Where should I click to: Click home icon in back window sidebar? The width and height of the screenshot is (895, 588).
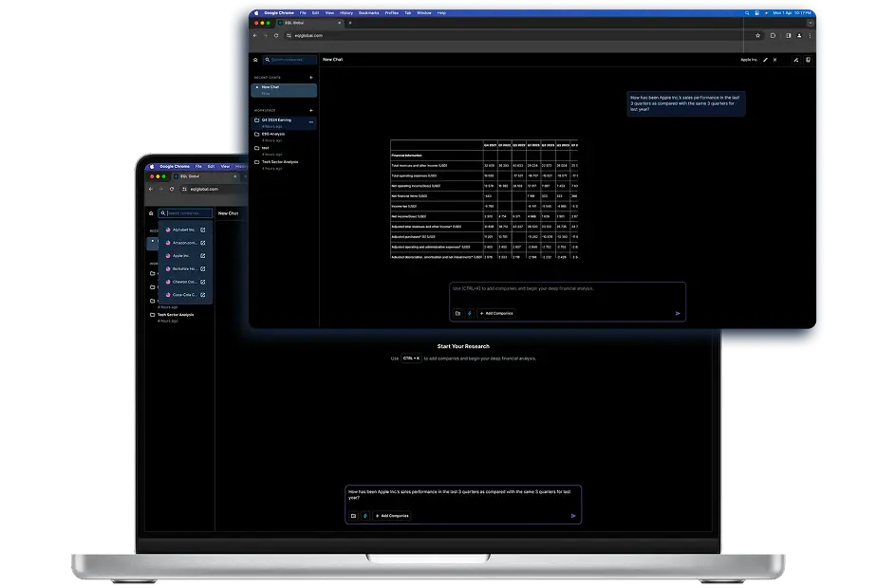click(x=151, y=213)
